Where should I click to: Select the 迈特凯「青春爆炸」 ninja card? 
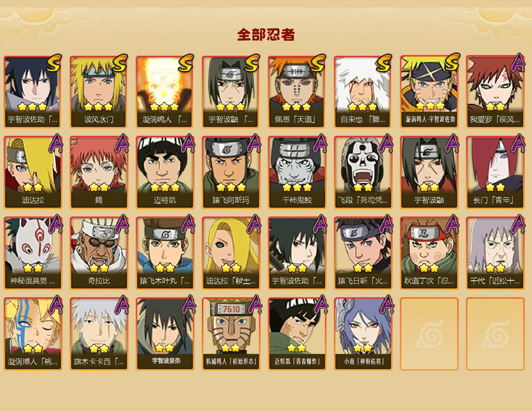tap(297, 334)
